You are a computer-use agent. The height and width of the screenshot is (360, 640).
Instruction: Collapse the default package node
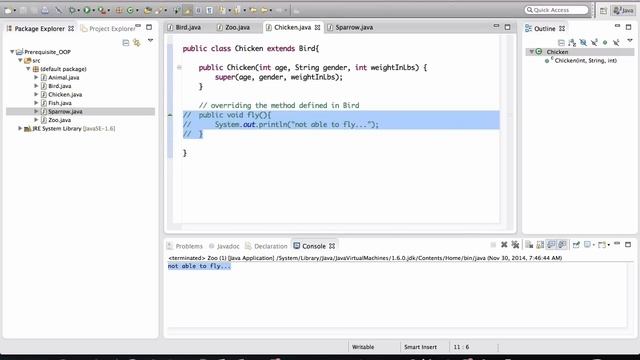pyautogui.click(x=28, y=69)
